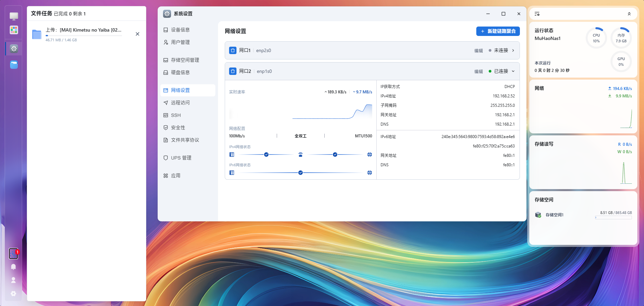
Task: Maximize the 系统设置 window
Action: click(x=503, y=14)
